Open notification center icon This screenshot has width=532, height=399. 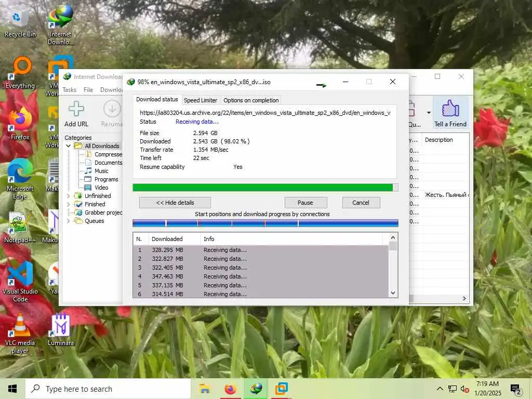pos(516,389)
